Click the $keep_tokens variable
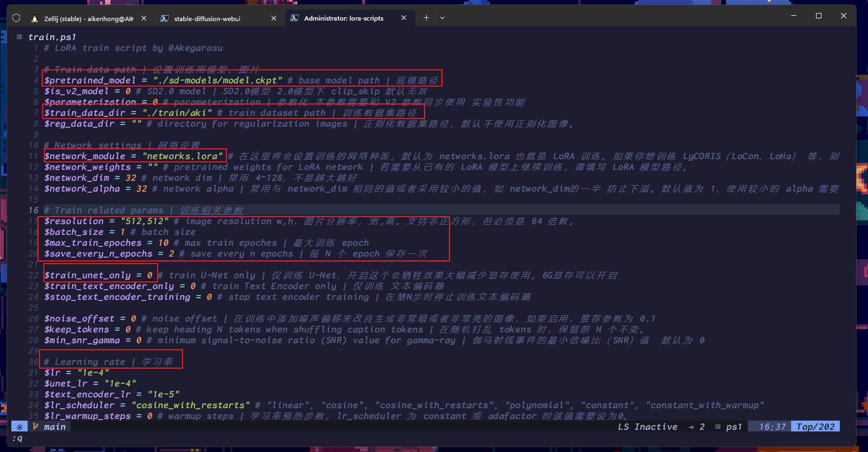This screenshot has height=452, width=868. click(x=76, y=329)
